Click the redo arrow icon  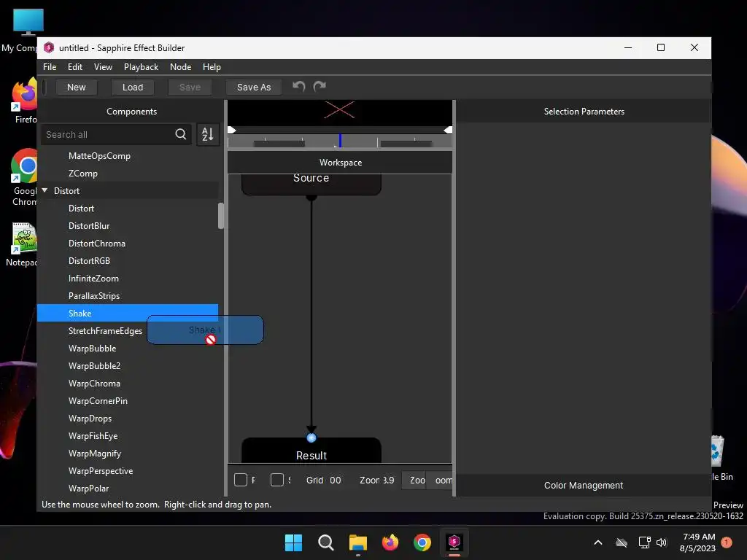pyautogui.click(x=320, y=86)
